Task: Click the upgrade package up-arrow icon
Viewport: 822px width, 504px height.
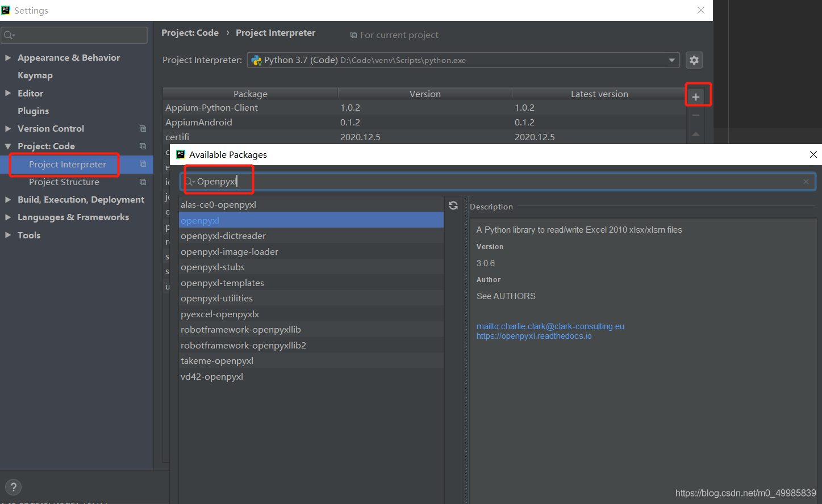Action: coord(695,135)
